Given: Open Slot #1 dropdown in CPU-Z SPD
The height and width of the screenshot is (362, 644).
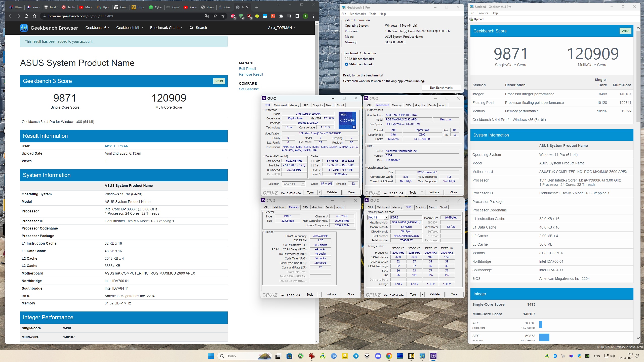Looking at the screenshot, I should coord(378,217).
